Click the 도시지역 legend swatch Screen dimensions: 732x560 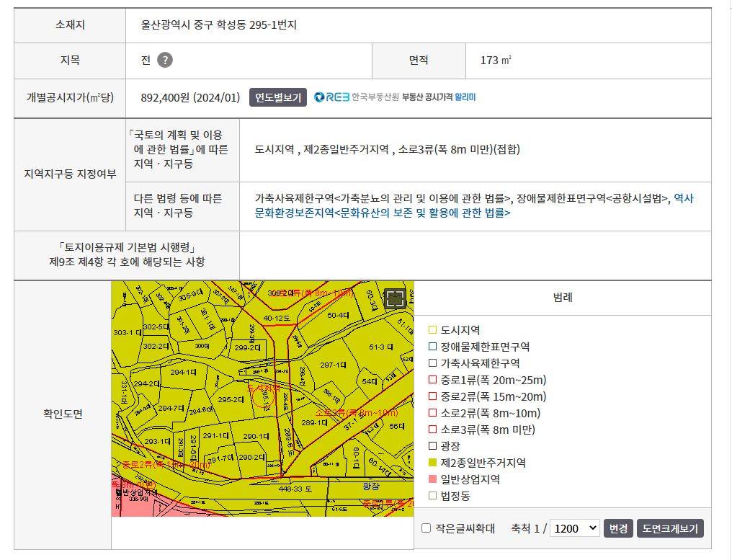tap(432, 330)
